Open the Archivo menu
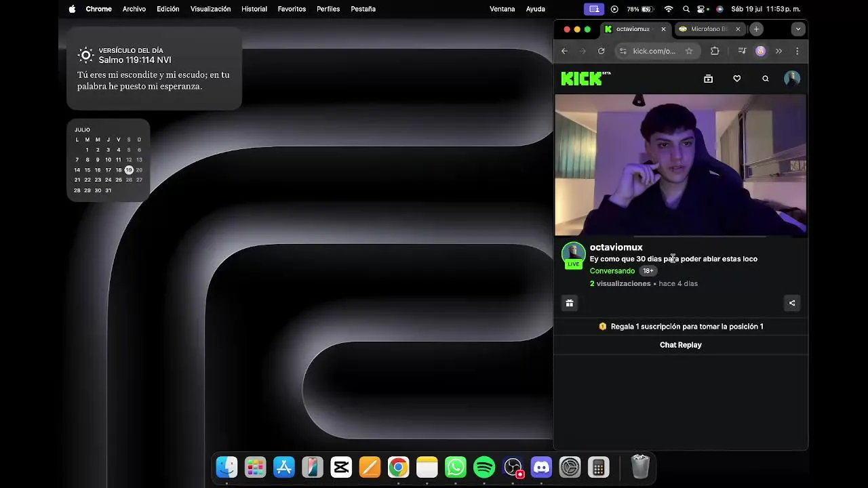 point(134,9)
